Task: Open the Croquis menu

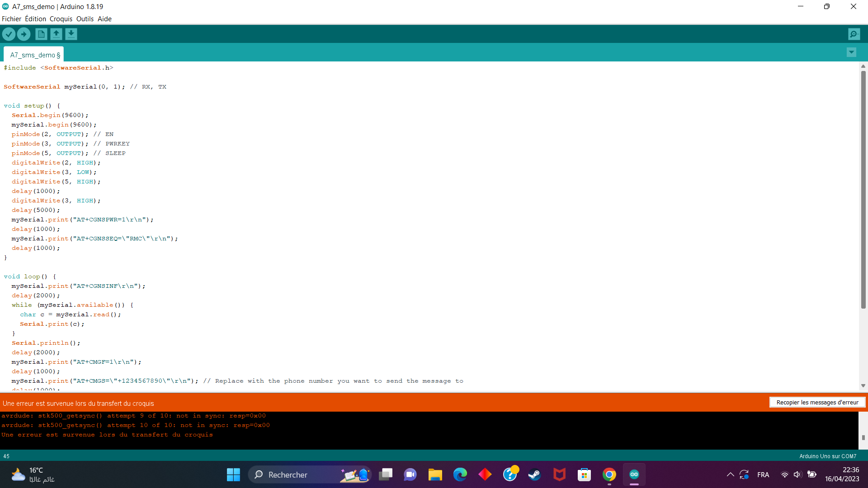Action: pos(61,19)
